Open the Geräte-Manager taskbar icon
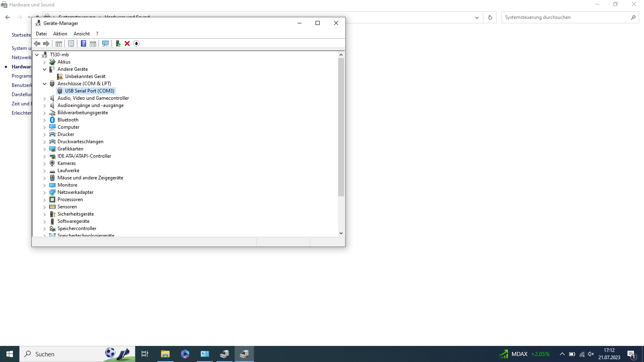The image size is (644, 362). [x=244, y=354]
